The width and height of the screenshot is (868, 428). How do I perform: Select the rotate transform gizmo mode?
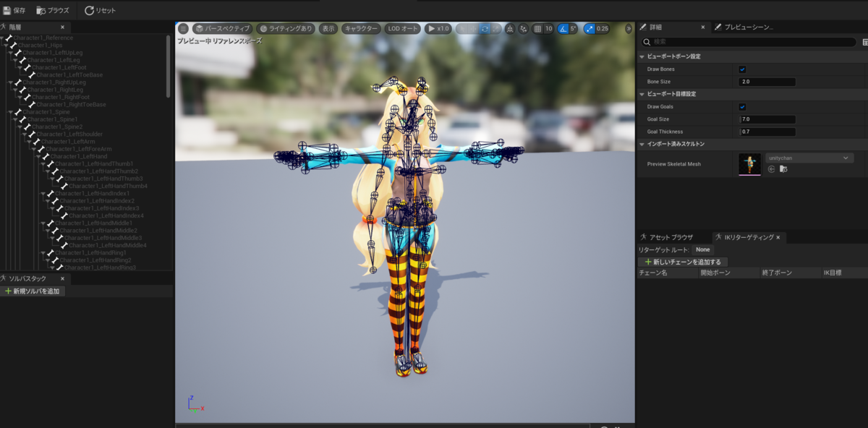[485, 29]
